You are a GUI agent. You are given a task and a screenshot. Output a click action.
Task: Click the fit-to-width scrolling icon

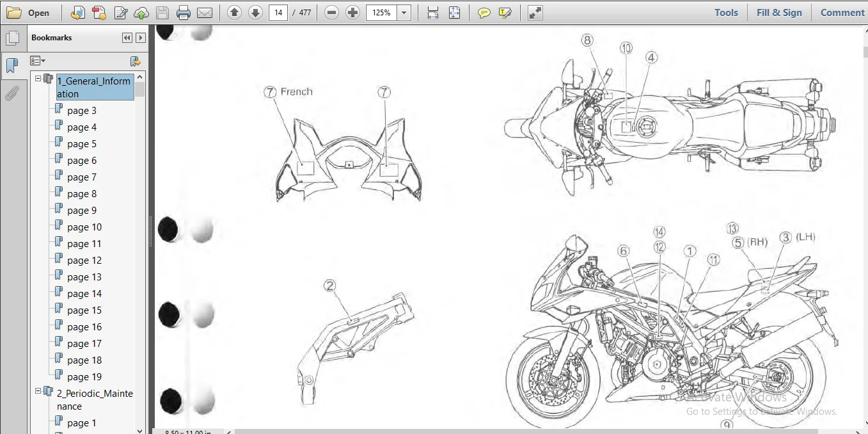(433, 13)
